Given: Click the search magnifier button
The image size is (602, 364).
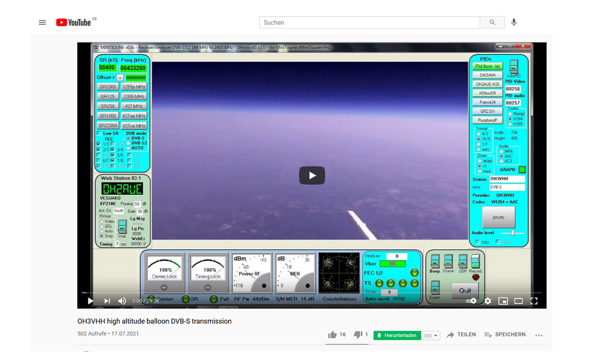Looking at the screenshot, I should coord(492,22).
